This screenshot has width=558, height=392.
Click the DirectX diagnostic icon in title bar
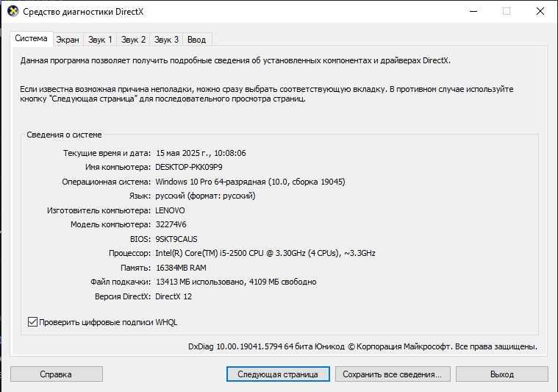[x=12, y=11]
